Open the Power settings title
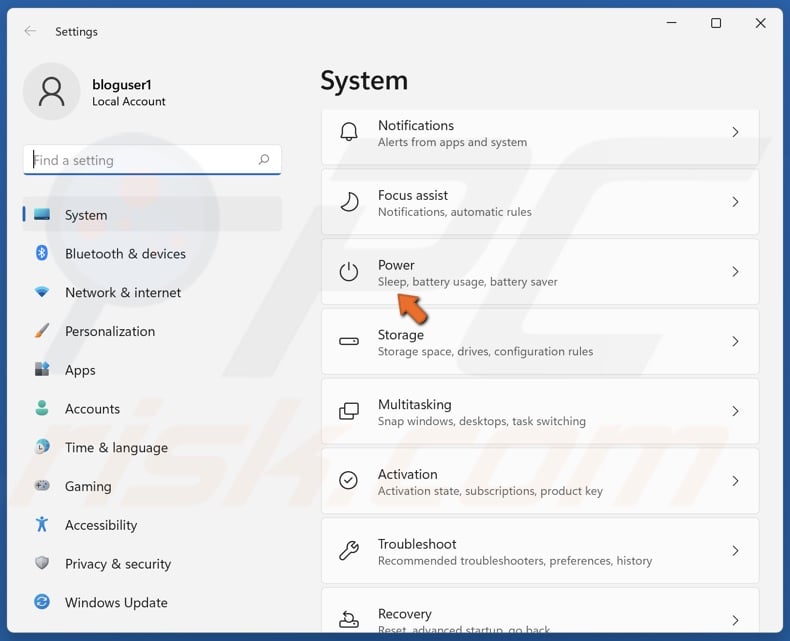Screen dimensions: 790x641 pyautogui.click(x=396, y=265)
